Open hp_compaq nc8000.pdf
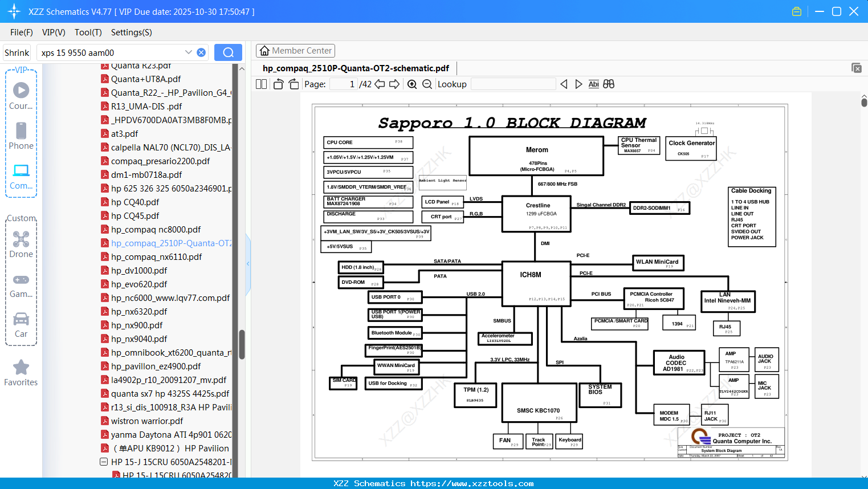Image resolution: width=868 pixels, height=489 pixels. click(156, 230)
